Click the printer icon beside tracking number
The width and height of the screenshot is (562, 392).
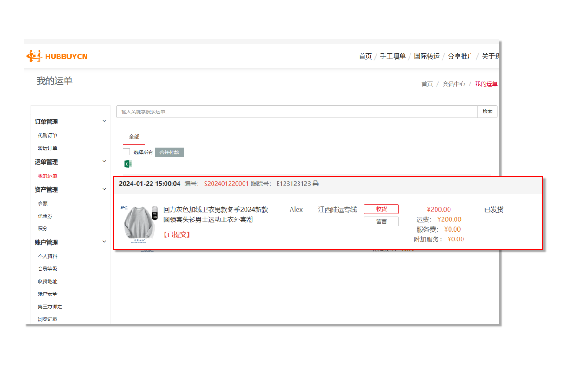[x=316, y=184]
